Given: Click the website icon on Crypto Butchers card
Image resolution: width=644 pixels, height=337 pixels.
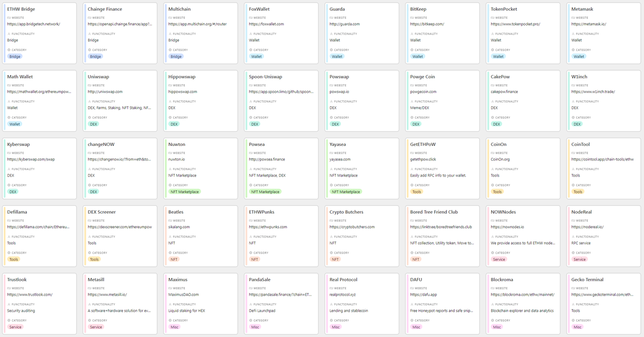Looking at the screenshot, I should [331, 221].
